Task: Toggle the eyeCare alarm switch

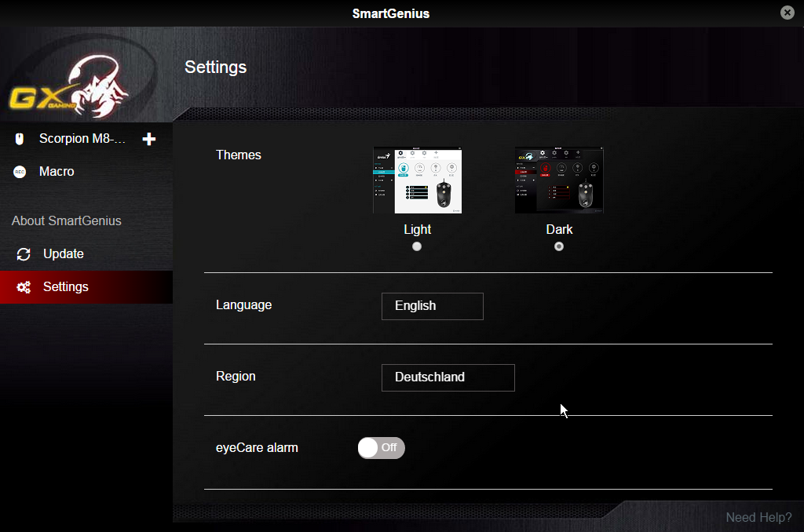Action: click(x=381, y=448)
